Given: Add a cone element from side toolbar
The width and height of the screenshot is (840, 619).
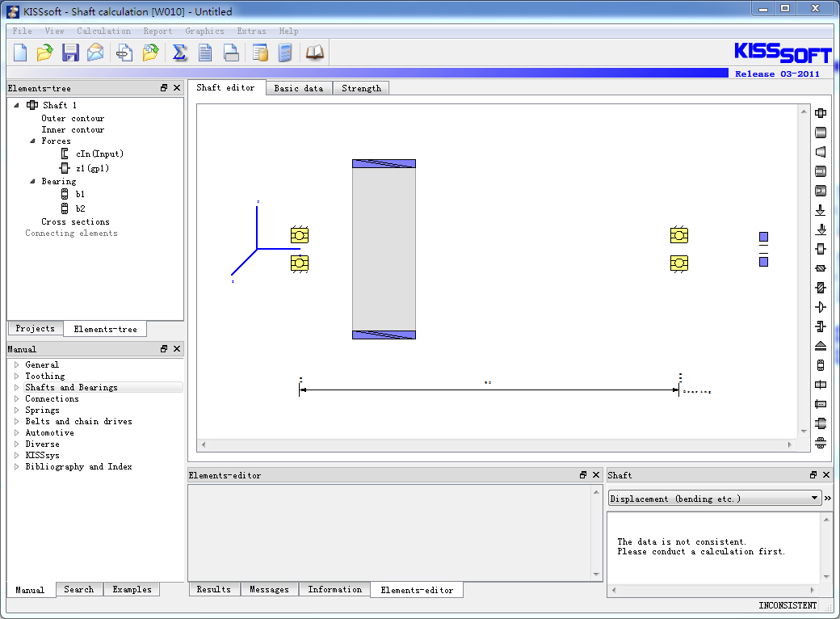Looking at the screenshot, I should tap(821, 152).
